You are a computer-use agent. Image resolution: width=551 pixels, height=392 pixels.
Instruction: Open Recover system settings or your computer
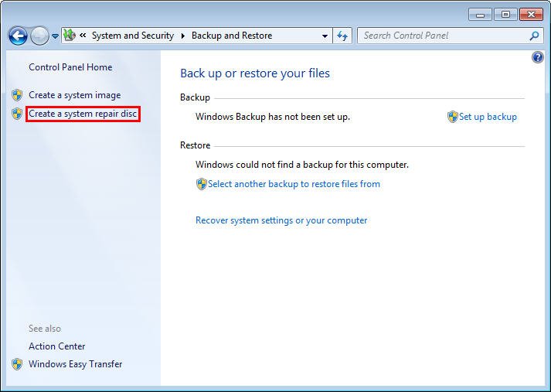click(281, 220)
